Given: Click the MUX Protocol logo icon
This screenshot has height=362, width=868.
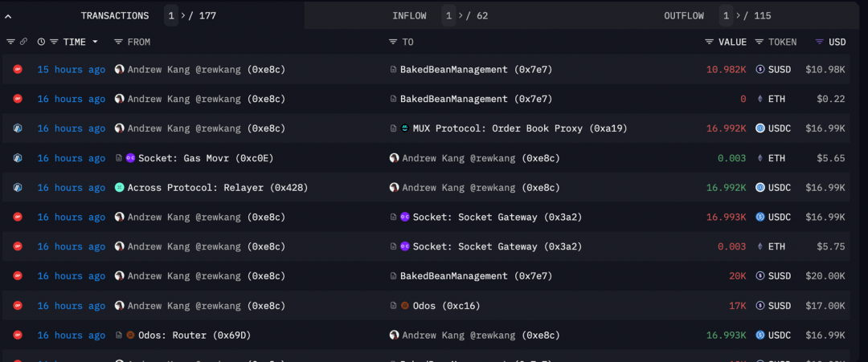Looking at the screenshot, I should 405,128.
